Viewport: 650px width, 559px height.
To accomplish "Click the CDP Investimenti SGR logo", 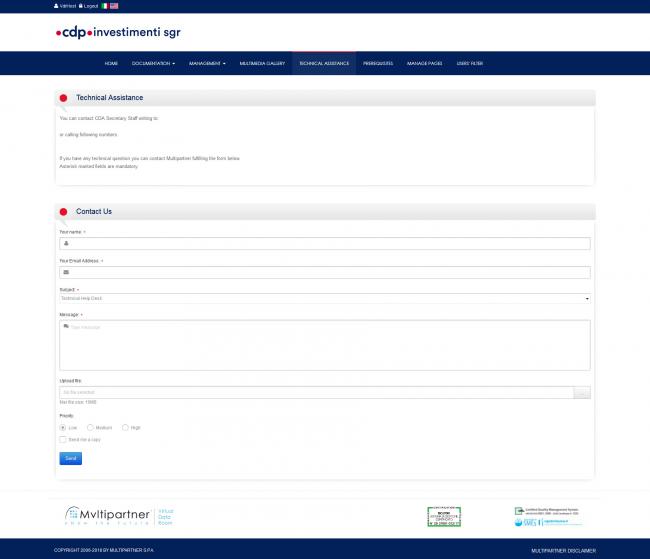I will click(x=118, y=32).
